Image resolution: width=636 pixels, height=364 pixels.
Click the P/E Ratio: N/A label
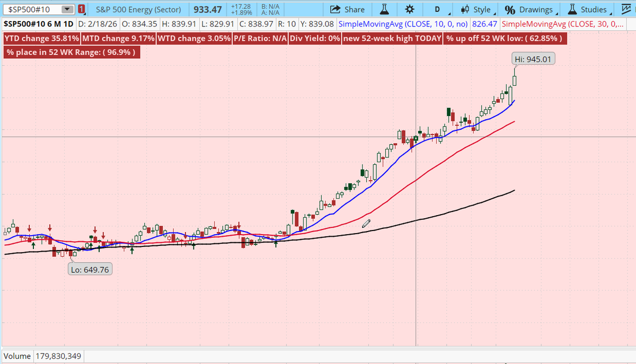click(259, 39)
